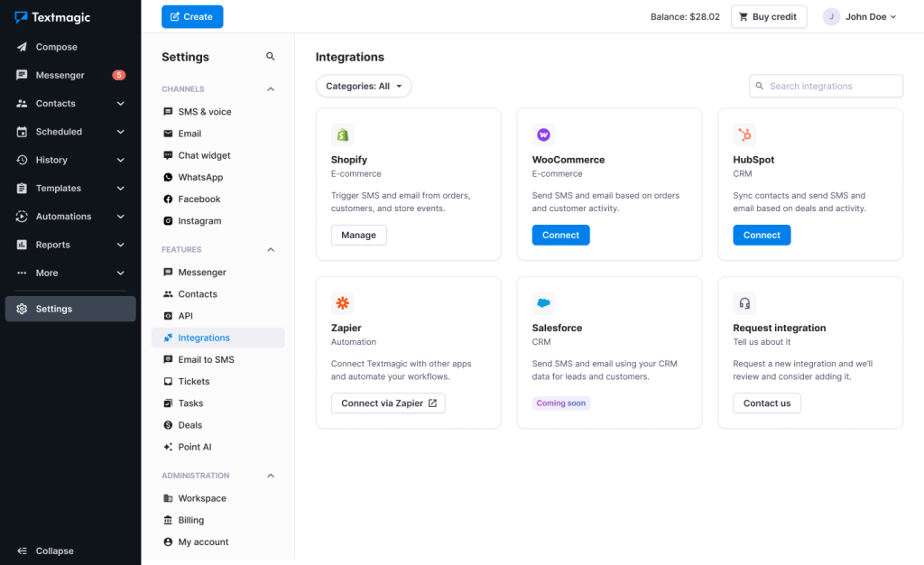Collapse the Channels section chevron
Viewport: 924px width, 565px height.
(x=271, y=89)
